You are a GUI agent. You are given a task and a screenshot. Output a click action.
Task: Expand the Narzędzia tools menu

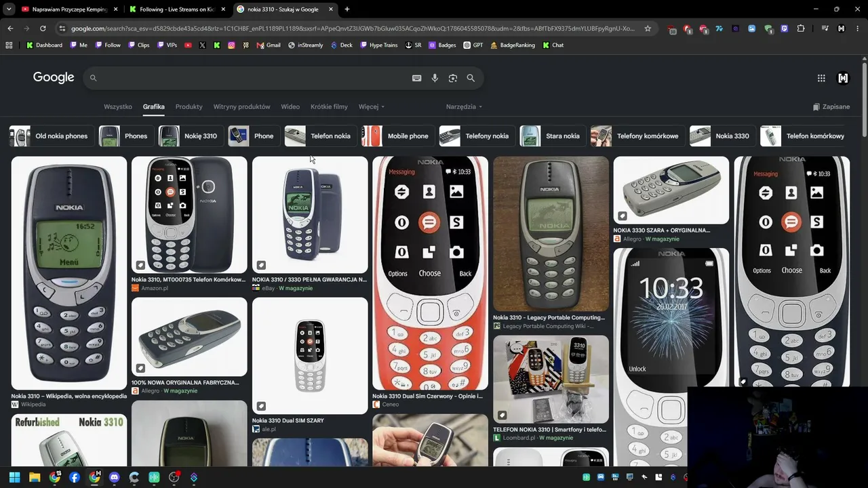point(465,106)
